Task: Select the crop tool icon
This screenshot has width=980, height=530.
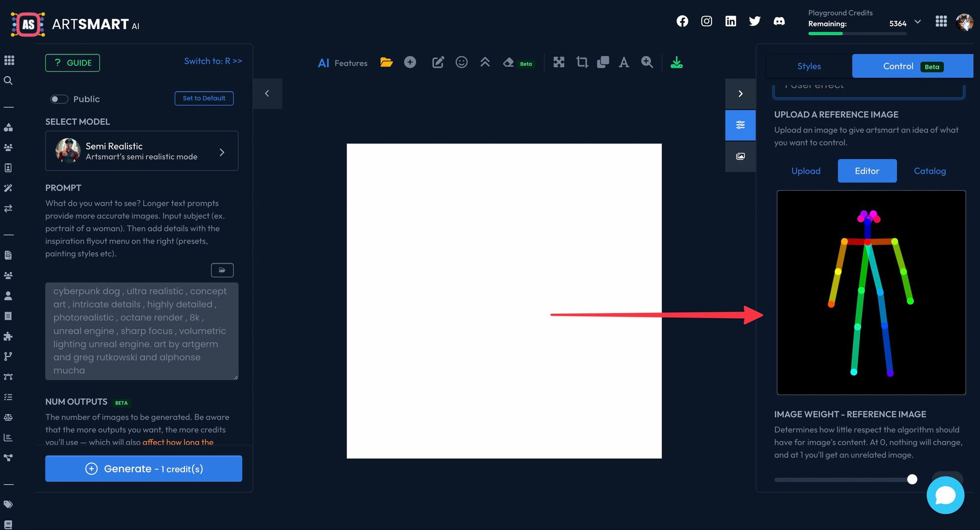Action: click(582, 62)
